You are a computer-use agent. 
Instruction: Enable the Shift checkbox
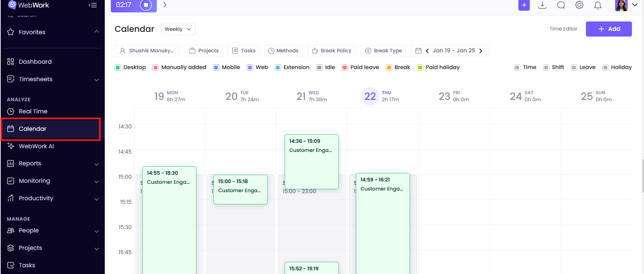[x=546, y=67]
